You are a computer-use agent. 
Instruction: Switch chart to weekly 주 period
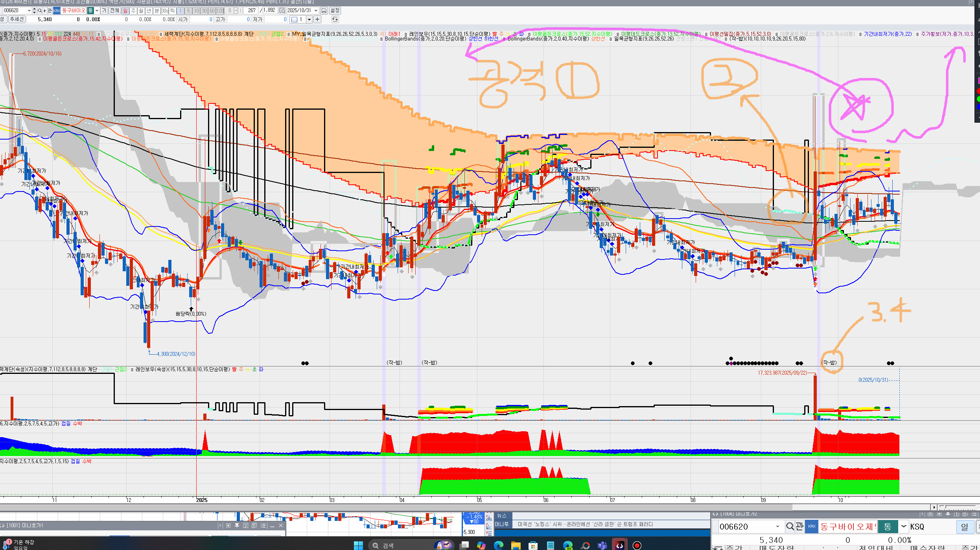click(133, 11)
